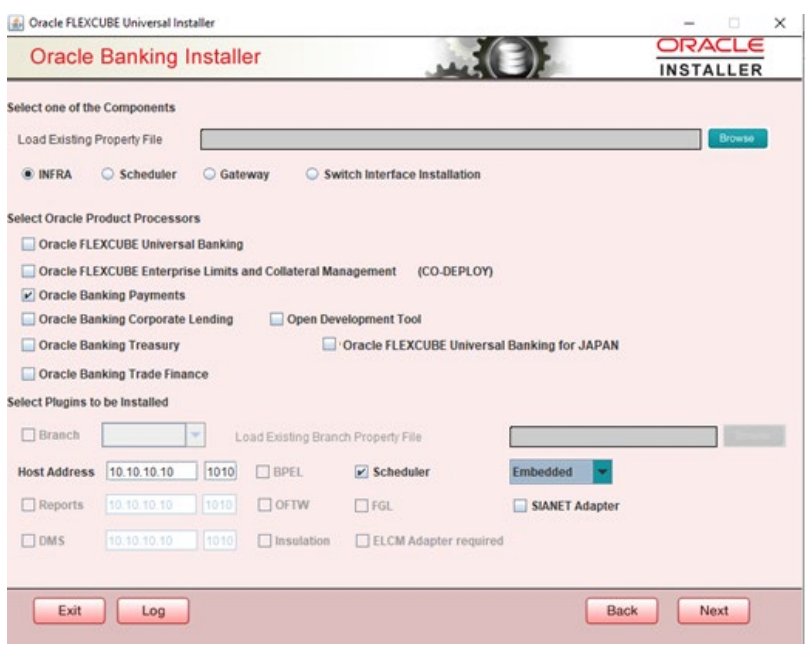Click the disabled branch Browse button
The height and width of the screenshot is (646, 808).
point(754,436)
